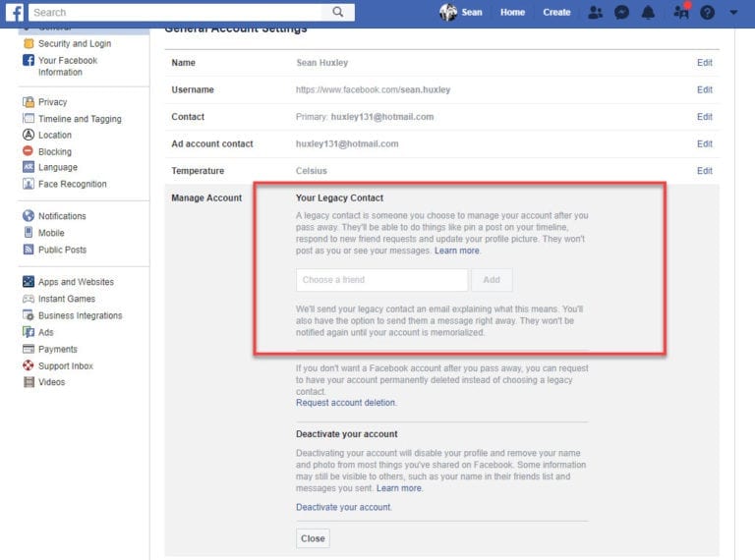Edit the Temperature setting
Viewport: 755px width, 560px height.
click(705, 170)
